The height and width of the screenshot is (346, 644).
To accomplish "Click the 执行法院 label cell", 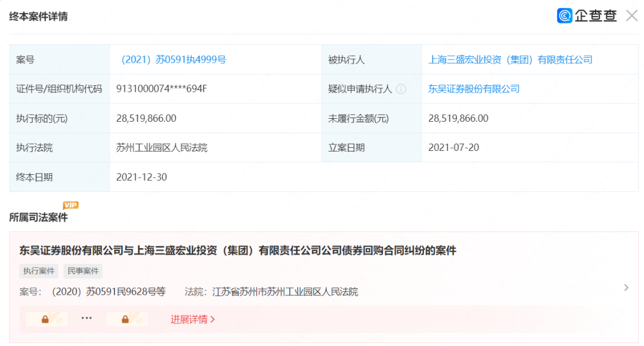I will (60, 147).
